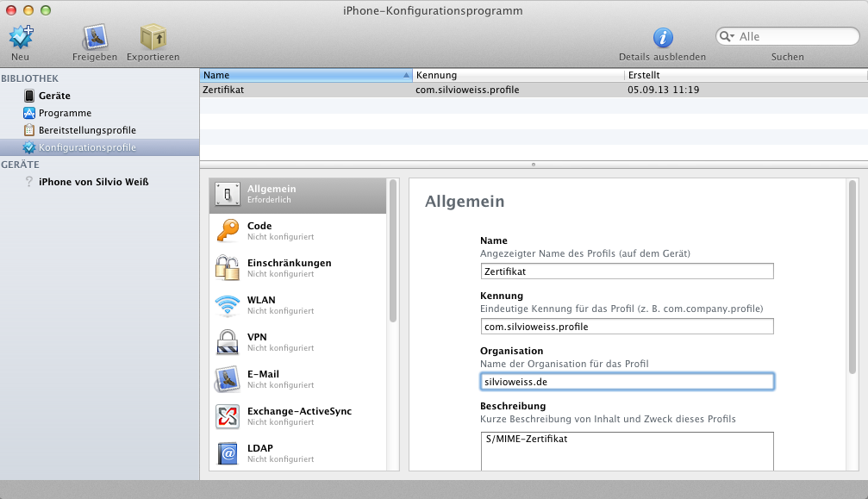This screenshot has width=868, height=499.
Task: Open the Einschränkungen payload section
Action: tap(298, 268)
